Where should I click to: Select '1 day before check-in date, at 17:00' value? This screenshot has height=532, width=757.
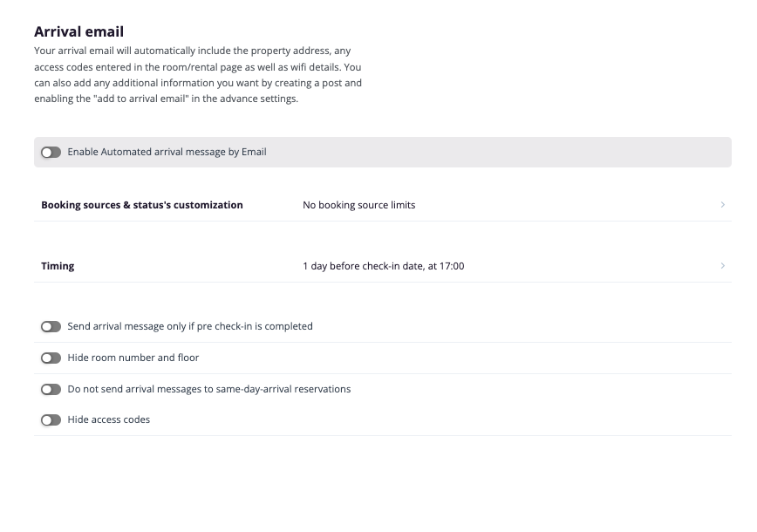click(384, 266)
